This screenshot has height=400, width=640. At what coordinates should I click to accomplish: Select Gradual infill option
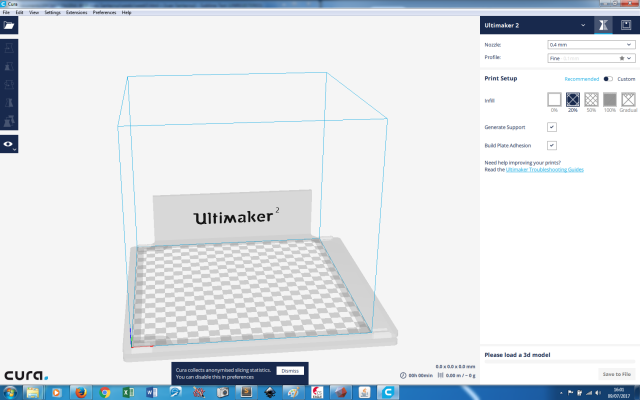point(628,99)
